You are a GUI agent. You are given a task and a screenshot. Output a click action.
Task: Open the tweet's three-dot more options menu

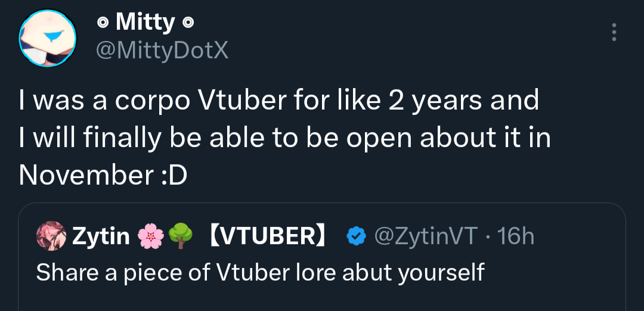[x=614, y=32]
